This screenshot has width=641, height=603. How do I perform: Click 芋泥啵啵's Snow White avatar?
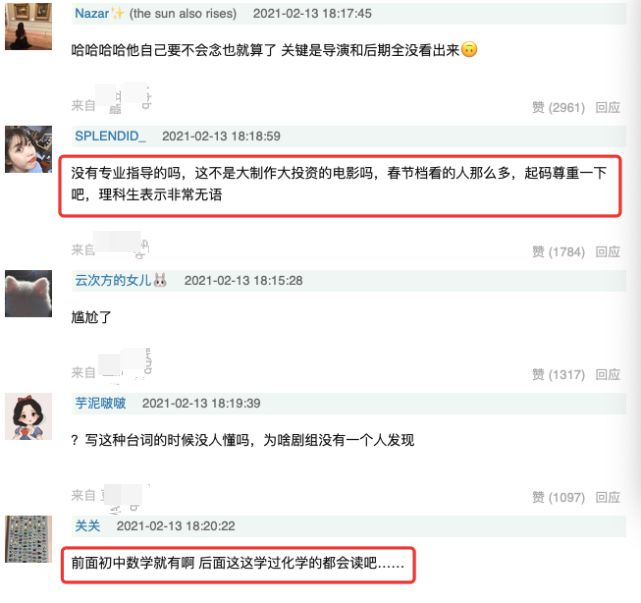click(x=28, y=417)
